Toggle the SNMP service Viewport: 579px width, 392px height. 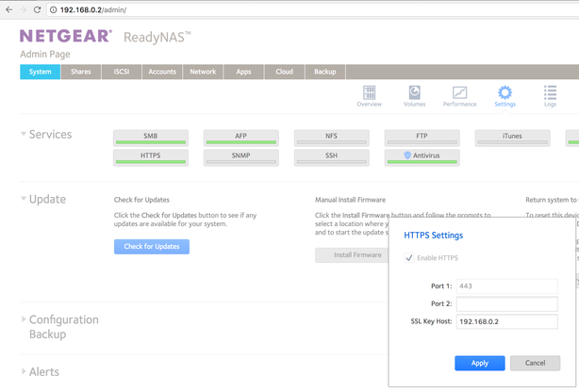241,157
